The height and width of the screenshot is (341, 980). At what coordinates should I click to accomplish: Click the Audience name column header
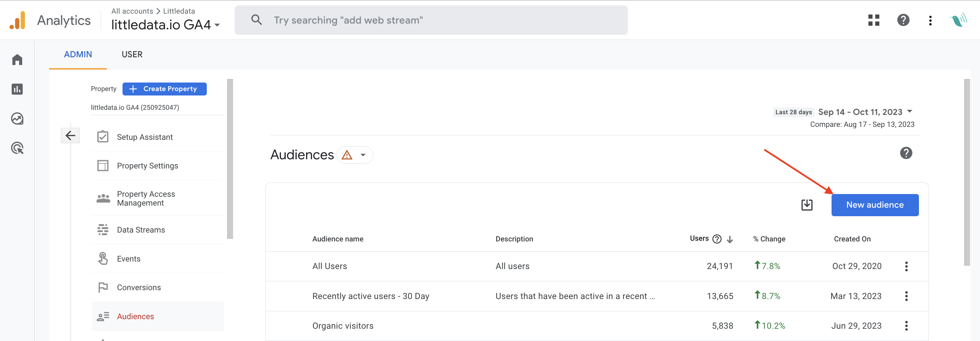[x=337, y=239]
